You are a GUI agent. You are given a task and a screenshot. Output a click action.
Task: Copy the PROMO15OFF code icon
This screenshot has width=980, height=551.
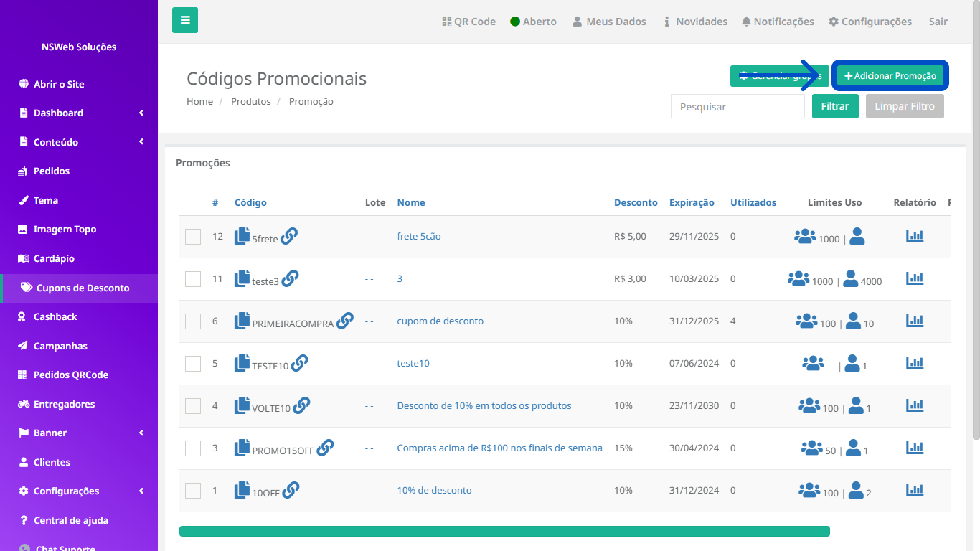click(x=242, y=448)
